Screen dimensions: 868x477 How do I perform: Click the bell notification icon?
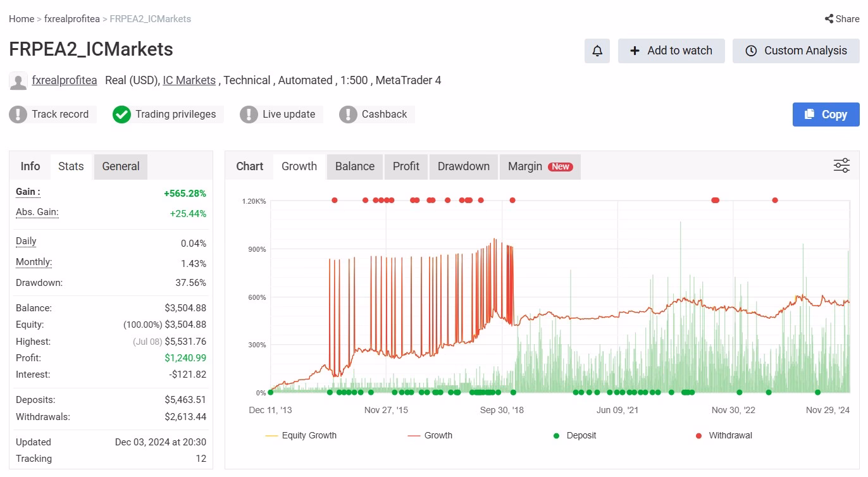point(597,51)
